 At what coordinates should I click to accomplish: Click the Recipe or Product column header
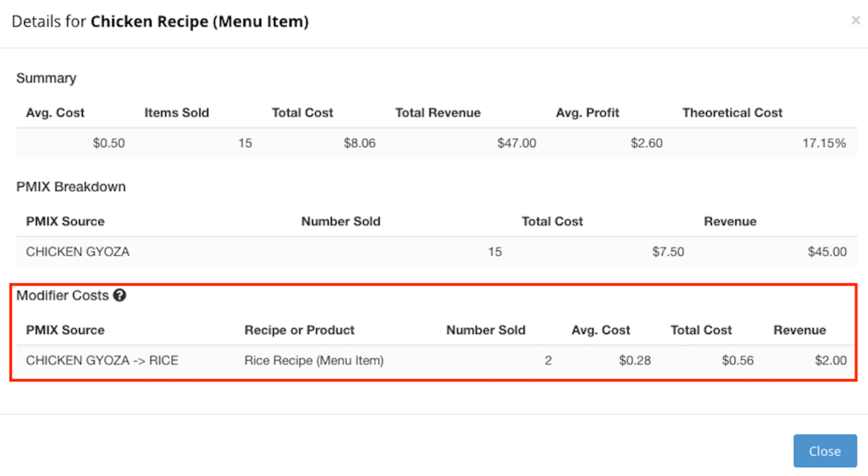[x=299, y=330]
